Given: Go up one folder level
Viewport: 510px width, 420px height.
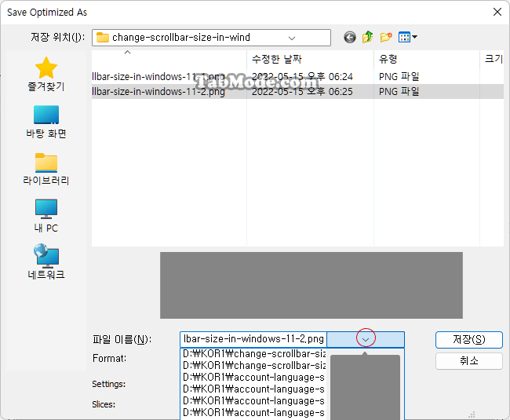Looking at the screenshot, I should 367,37.
